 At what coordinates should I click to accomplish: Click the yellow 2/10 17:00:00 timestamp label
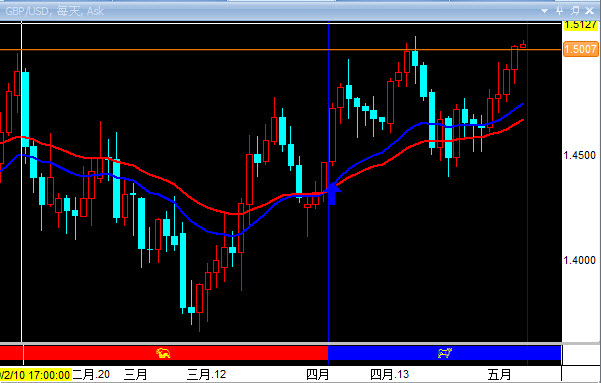[35, 375]
